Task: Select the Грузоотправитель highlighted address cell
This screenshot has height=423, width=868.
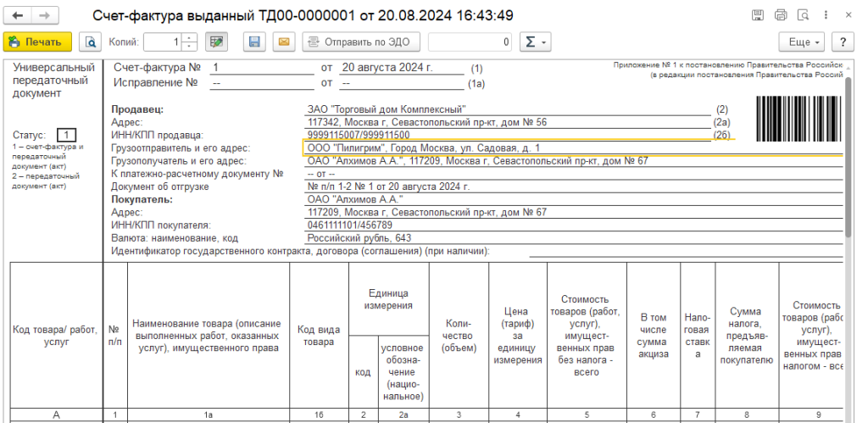Action: pyautogui.click(x=509, y=147)
